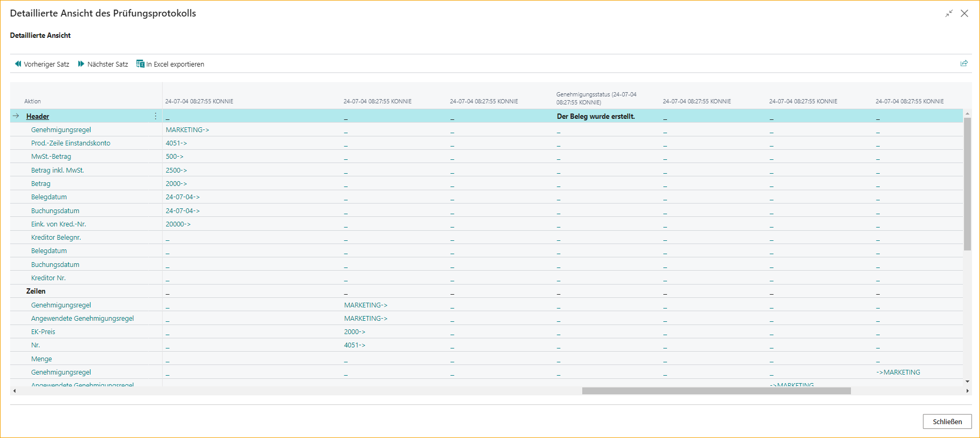
Task: Select the Kreditor Nr. row
Action: (486, 278)
